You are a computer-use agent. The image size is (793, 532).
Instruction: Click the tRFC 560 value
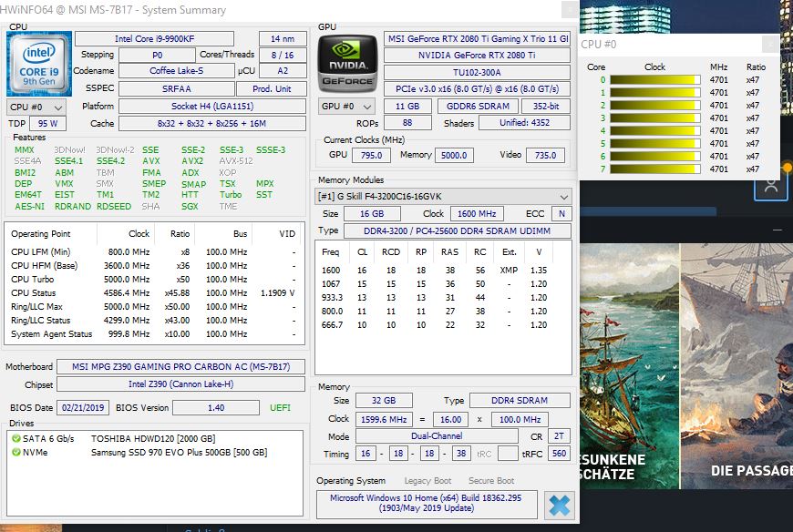(560, 453)
